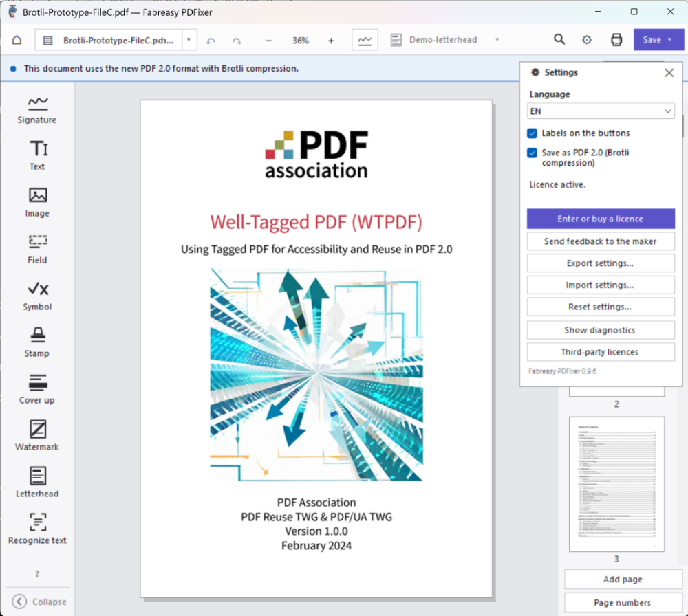688x616 pixels.
Task: Maximize the application window
Action: coord(634,12)
